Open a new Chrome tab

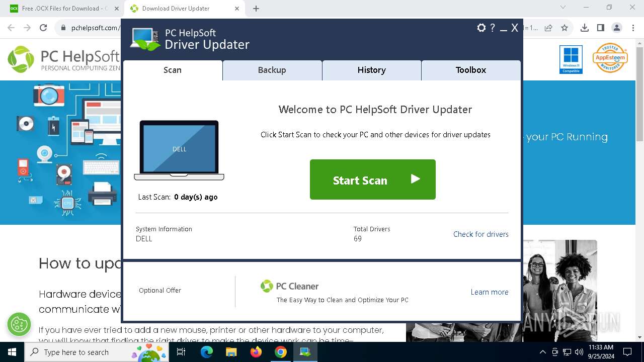tap(256, 9)
